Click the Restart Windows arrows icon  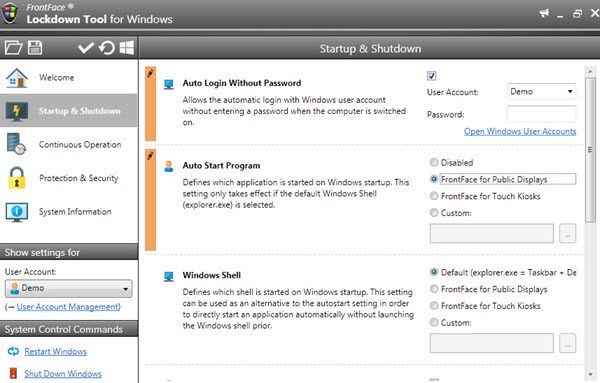coord(13,351)
